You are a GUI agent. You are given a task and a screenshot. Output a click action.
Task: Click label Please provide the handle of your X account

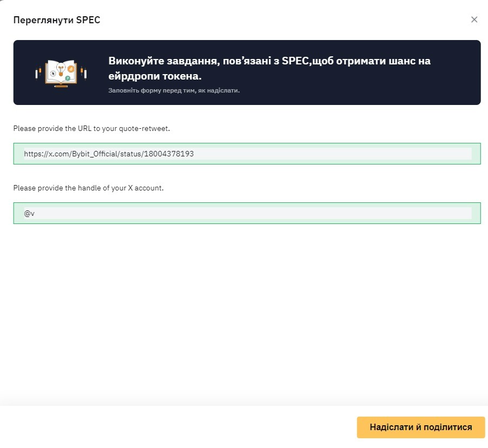[x=88, y=188]
